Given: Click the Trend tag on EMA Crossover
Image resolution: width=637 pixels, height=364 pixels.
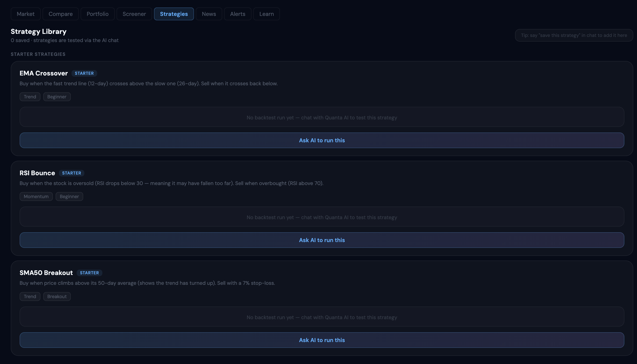Looking at the screenshot, I should point(30,97).
